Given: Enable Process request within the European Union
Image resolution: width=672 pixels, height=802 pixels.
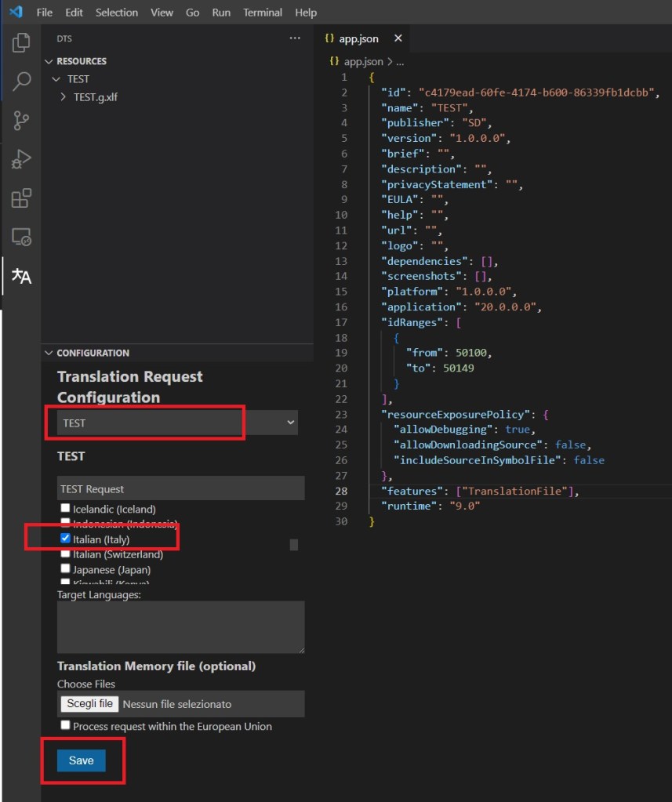Looking at the screenshot, I should [x=66, y=726].
